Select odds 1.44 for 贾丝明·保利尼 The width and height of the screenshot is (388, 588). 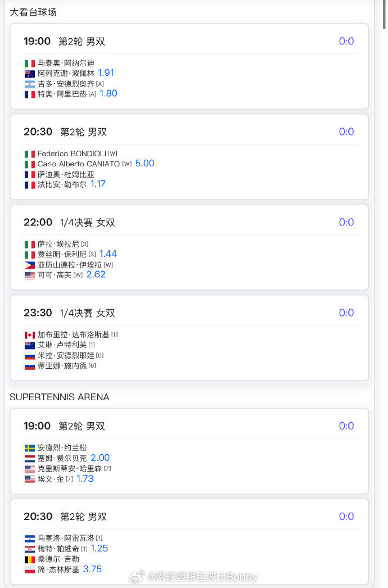(108, 254)
